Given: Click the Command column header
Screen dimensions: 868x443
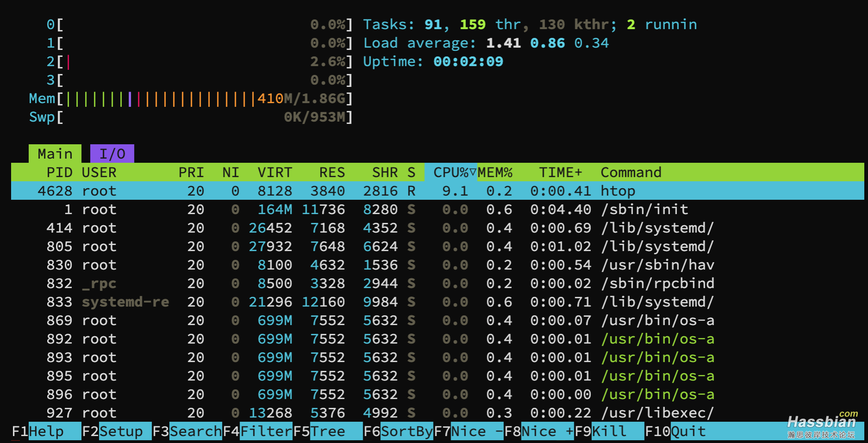Looking at the screenshot, I should click(x=631, y=172).
